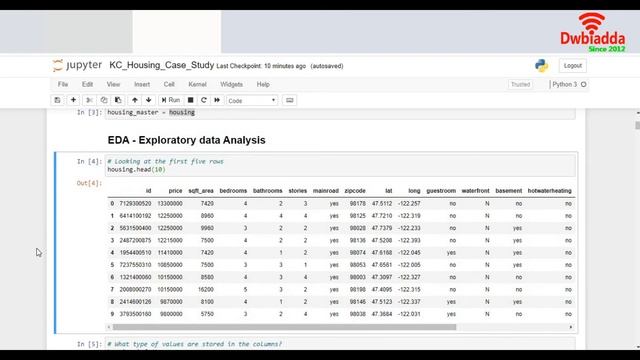Click the bathrooms column header
Viewport: 640px width, 360px height.
[268, 191]
